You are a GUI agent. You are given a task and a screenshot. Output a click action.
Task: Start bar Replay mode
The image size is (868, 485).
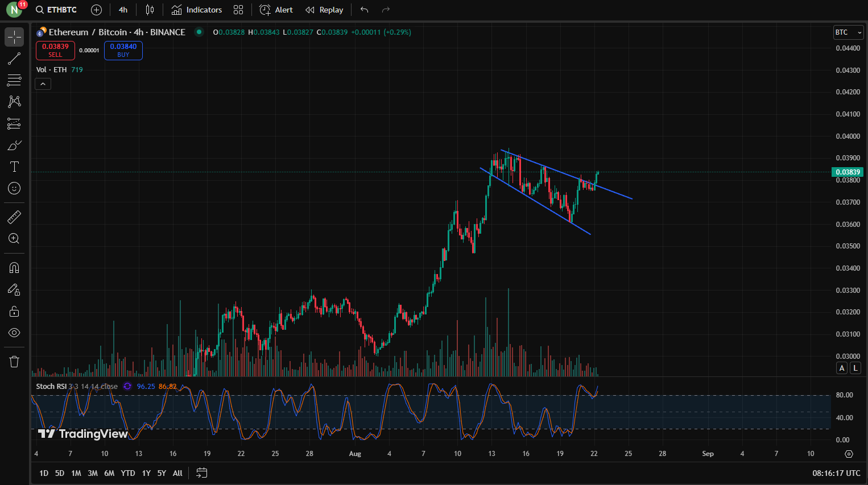point(324,10)
